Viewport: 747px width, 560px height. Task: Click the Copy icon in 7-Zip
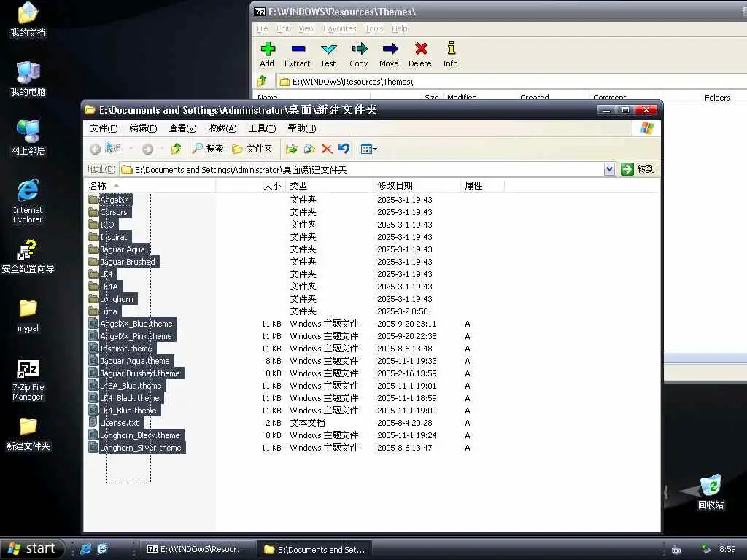(359, 49)
